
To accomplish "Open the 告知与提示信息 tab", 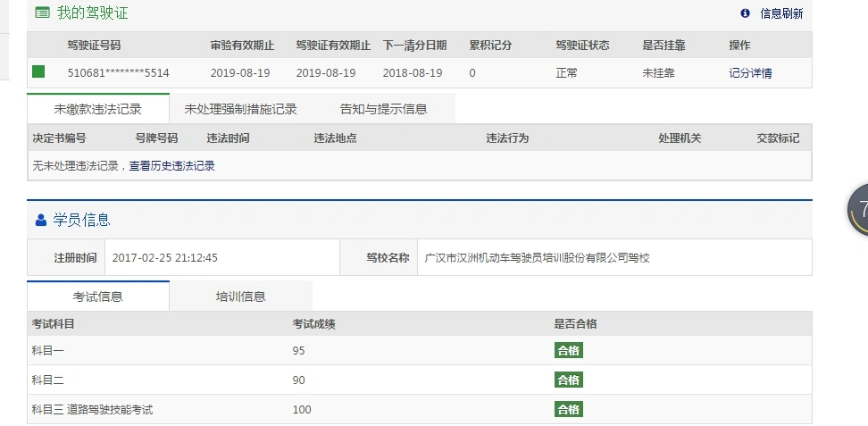I will 383,109.
